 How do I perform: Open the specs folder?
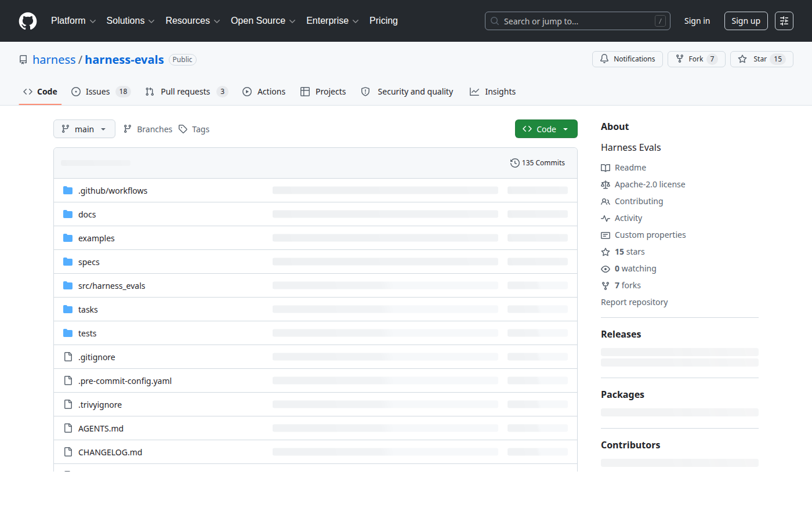click(x=89, y=262)
